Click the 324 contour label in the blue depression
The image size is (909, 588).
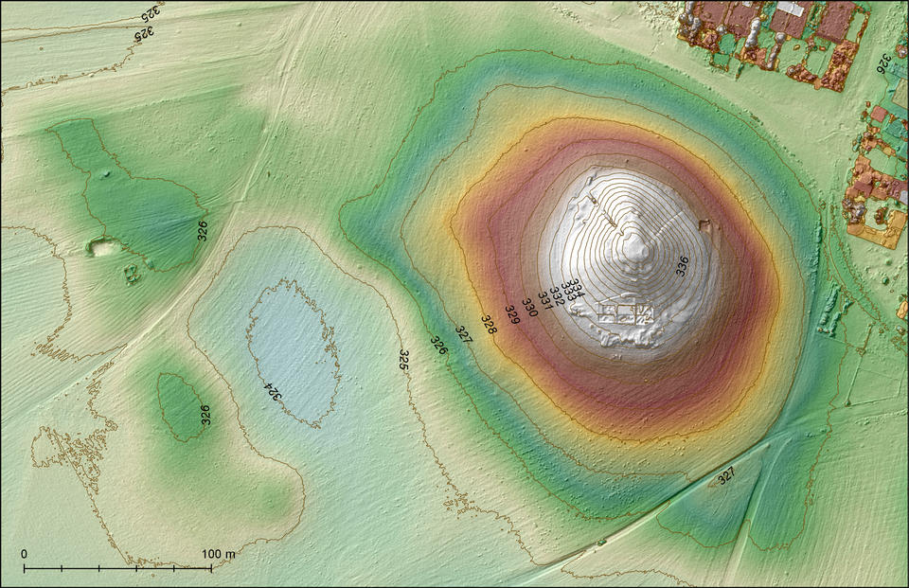tap(274, 391)
